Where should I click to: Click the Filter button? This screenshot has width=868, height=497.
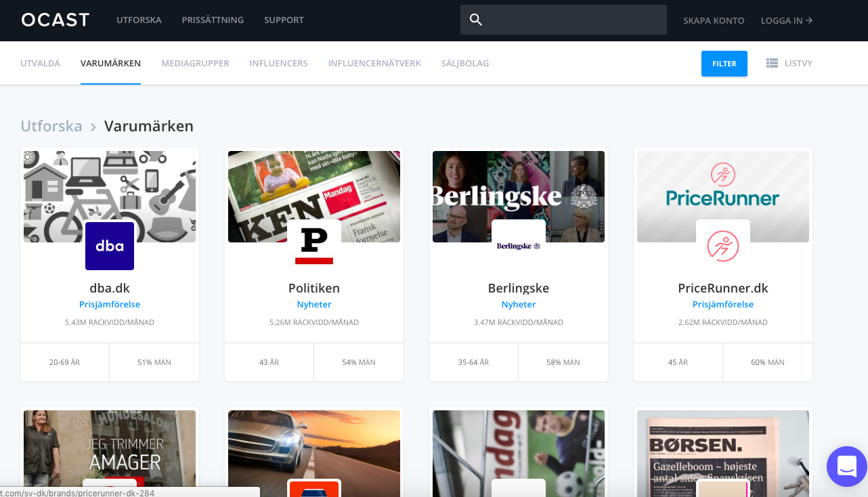[x=724, y=64]
